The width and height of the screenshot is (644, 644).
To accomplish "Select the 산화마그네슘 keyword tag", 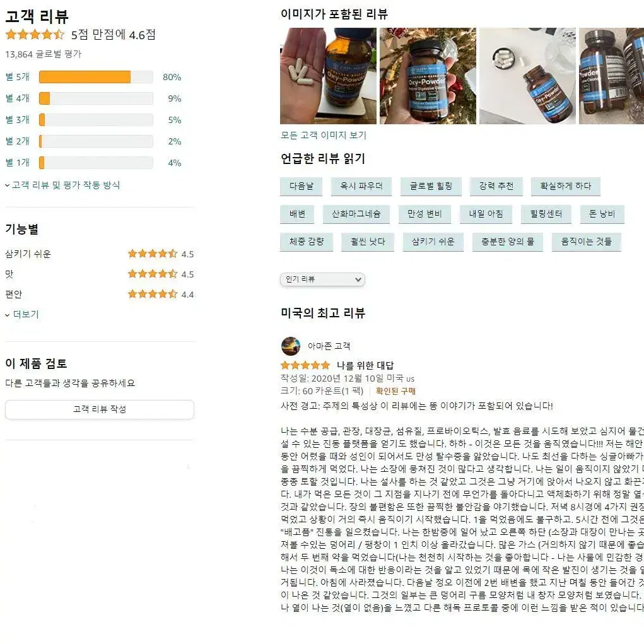I will click(x=356, y=214).
